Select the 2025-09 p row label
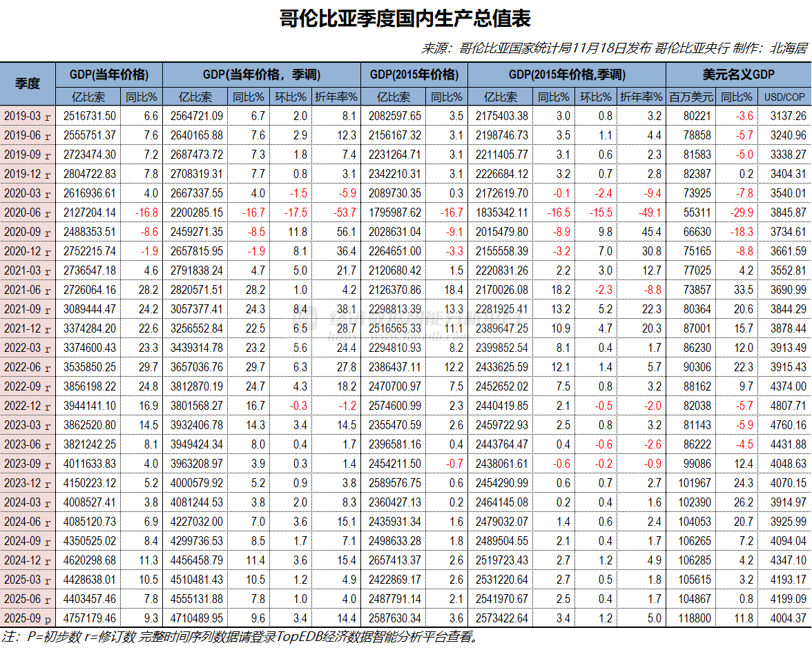Screen dimensions: 812x650 coord(27,619)
